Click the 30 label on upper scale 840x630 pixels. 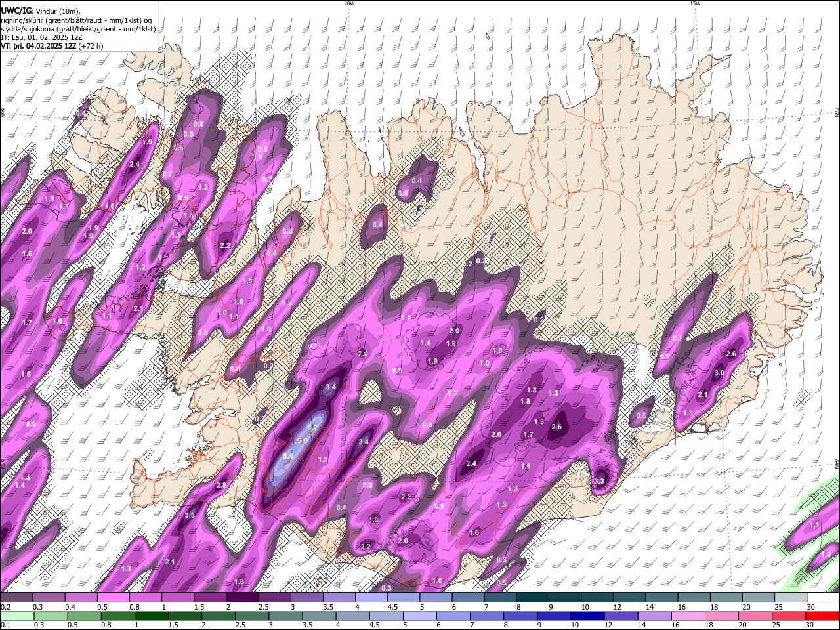coord(810,606)
